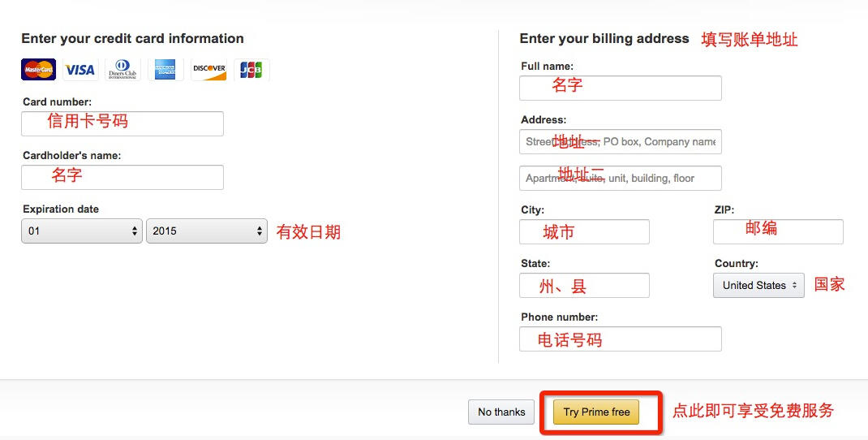Click the American Express card icon
Image resolution: width=868 pixels, height=440 pixels.
(x=165, y=70)
